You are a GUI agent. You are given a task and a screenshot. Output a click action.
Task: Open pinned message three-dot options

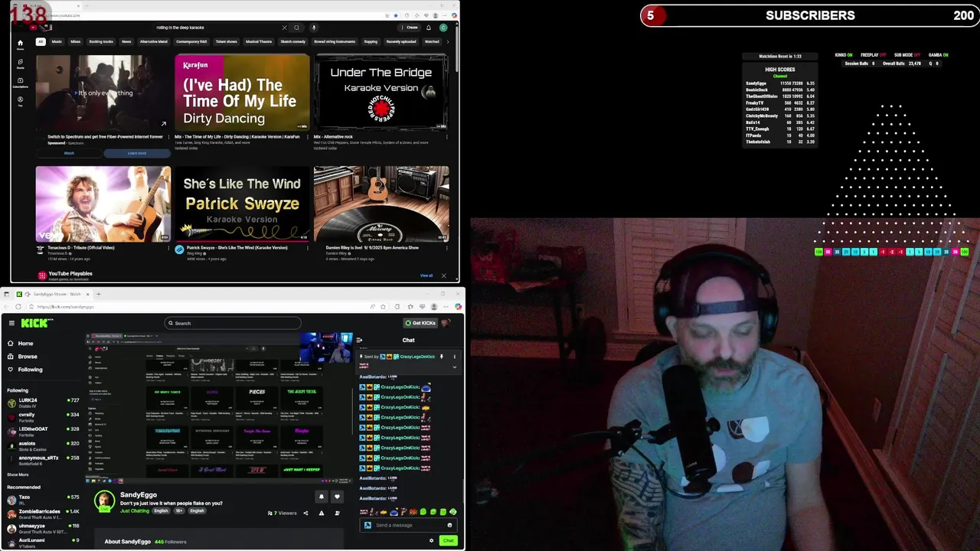pyautogui.click(x=454, y=357)
